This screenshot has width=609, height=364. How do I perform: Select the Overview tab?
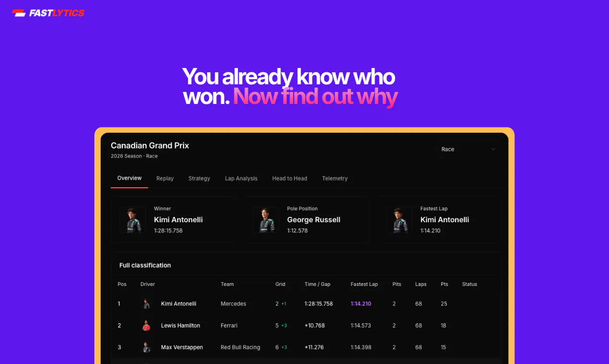coord(129,178)
